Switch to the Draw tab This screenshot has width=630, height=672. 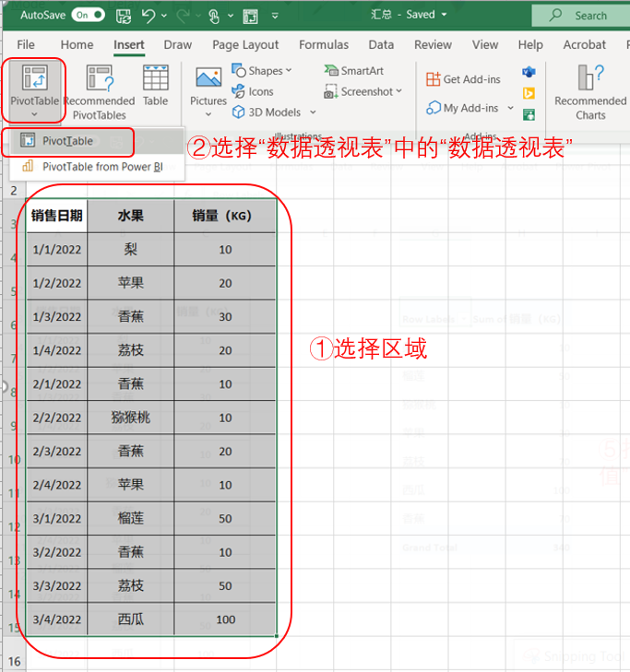point(177,44)
